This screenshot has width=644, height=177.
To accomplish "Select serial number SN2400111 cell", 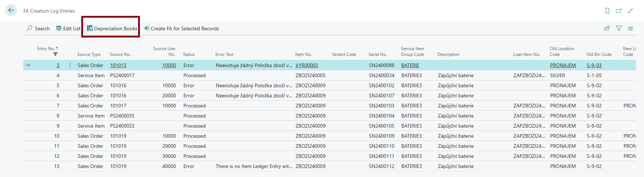I will [382, 156].
